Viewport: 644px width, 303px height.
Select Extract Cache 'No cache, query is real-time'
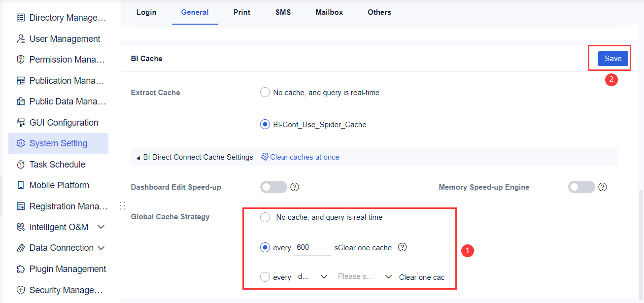pyautogui.click(x=265, y=92)
